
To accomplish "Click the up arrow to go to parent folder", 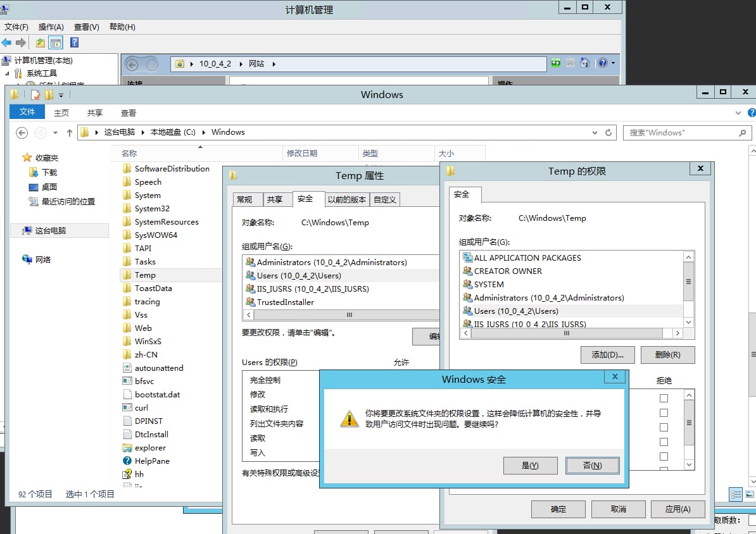I will [70, 132].
